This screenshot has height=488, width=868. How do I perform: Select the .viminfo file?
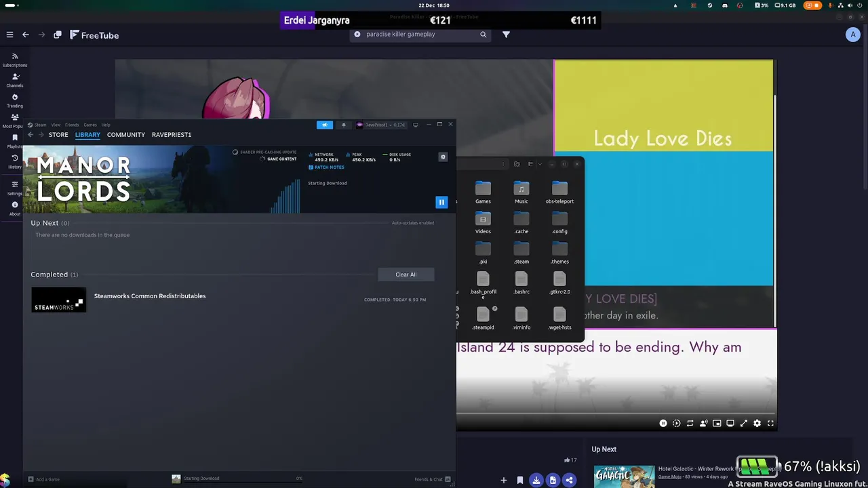point(521,318)
